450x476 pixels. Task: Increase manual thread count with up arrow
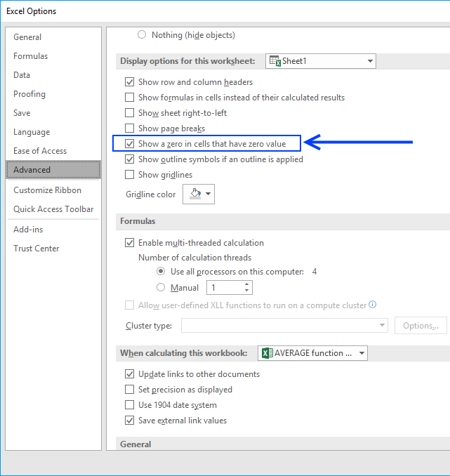tap(246, 284)
